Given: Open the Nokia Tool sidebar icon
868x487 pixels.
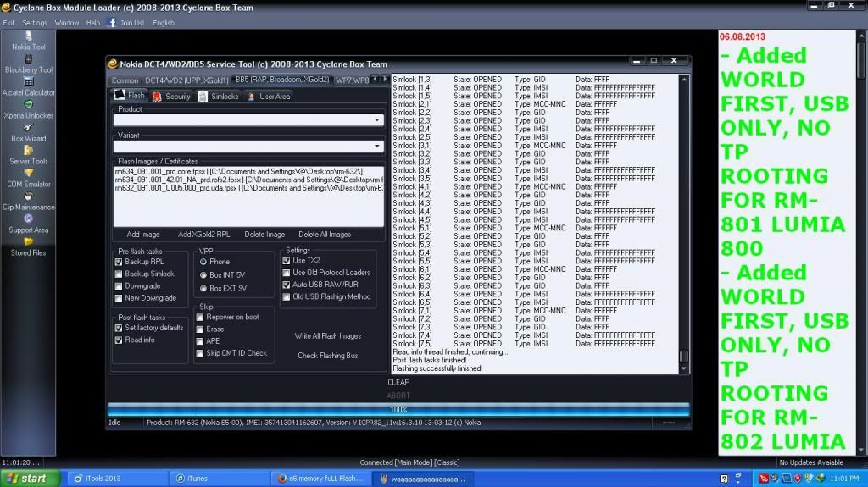Looking at the screenshot, I should [x=29, y=36].
